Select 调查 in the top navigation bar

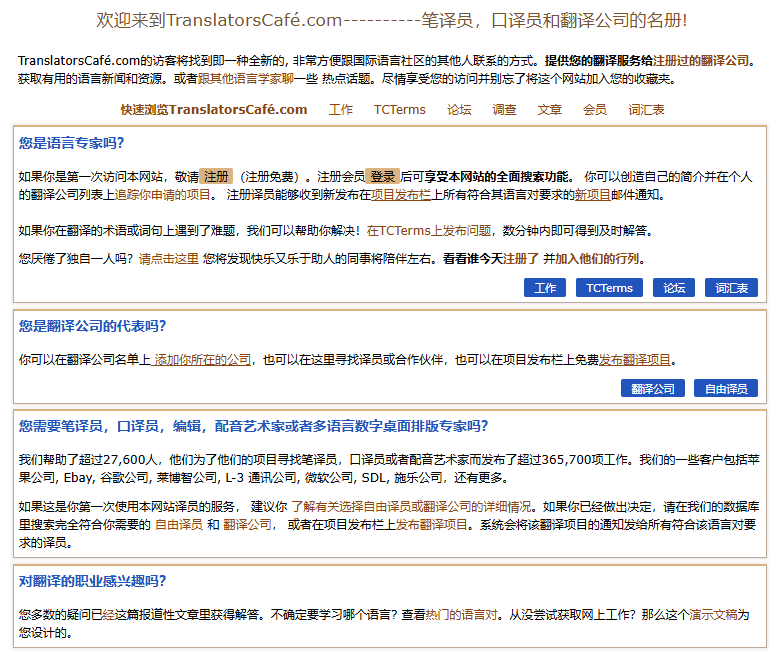(x=504, y=110)
